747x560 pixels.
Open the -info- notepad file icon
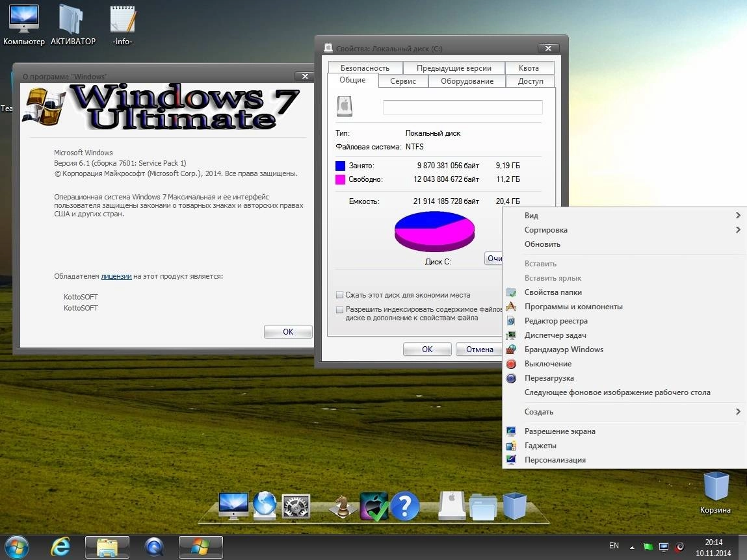(122, 24)
